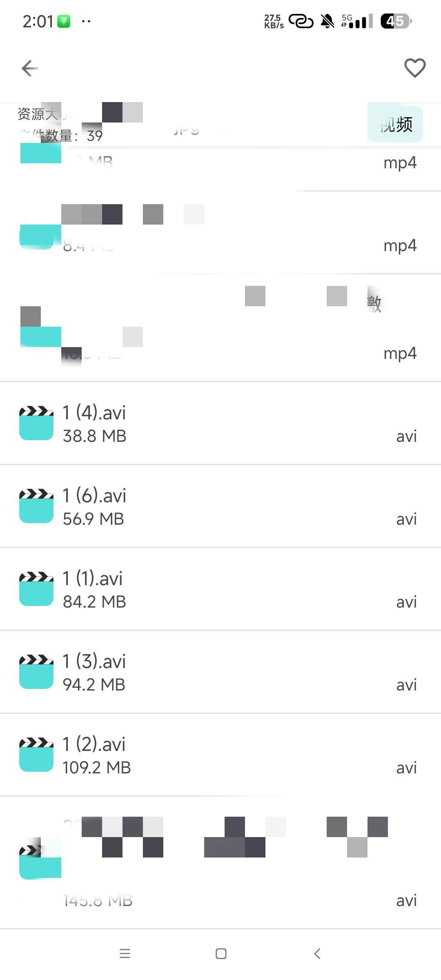This screenshot has height=980, width=441.
Task: Tap clapperboard icon of 1 (6).avi
Action: click(36, 506)
